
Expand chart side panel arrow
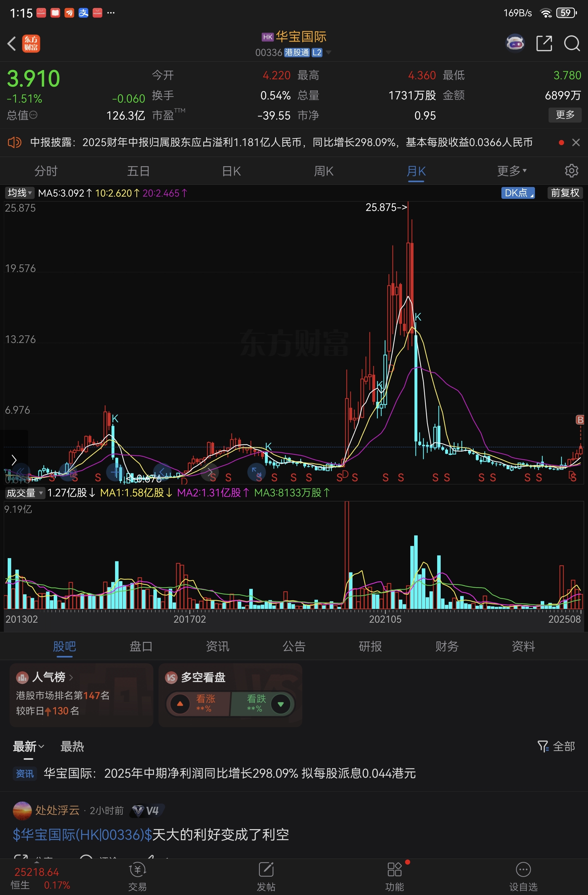coord(14,460)
